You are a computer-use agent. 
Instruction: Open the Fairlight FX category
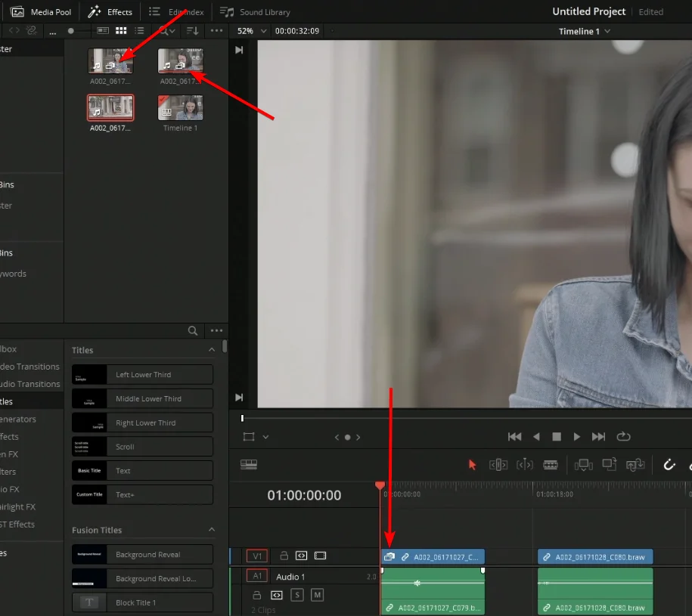point(19,506)
